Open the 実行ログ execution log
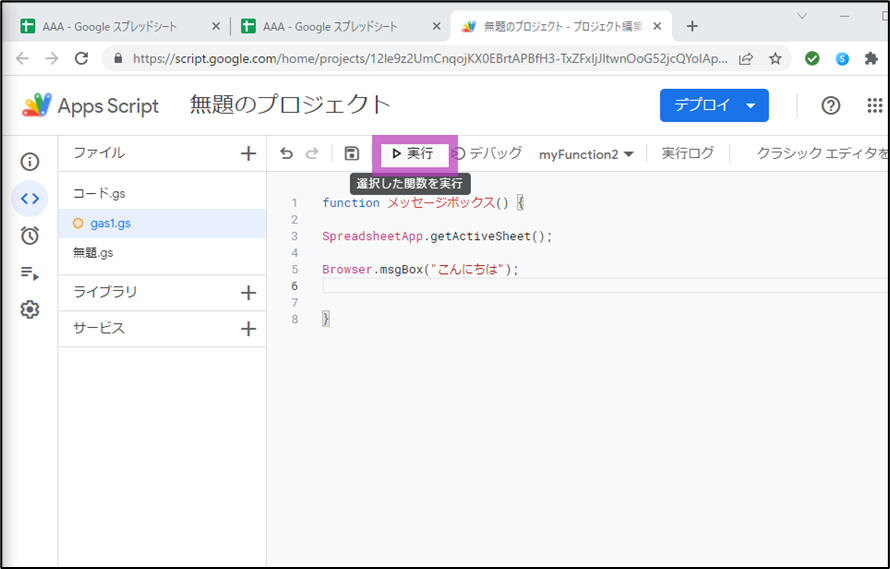The image size is (890, 569). point(687,153)
